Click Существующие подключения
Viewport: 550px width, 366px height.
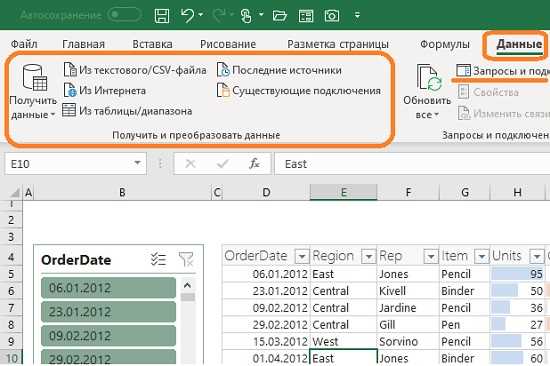coord(299,91)
